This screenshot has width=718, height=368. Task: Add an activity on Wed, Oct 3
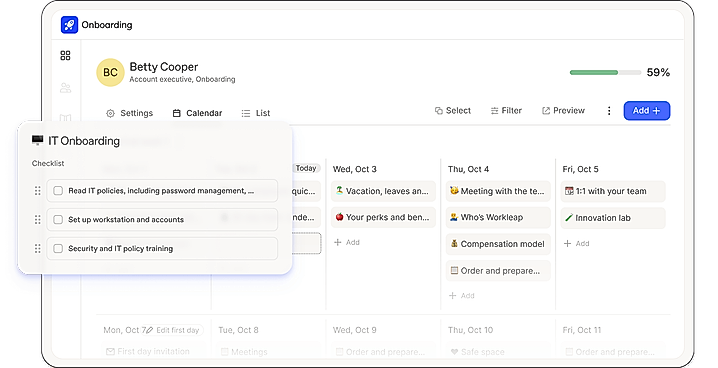coord(347,242)
